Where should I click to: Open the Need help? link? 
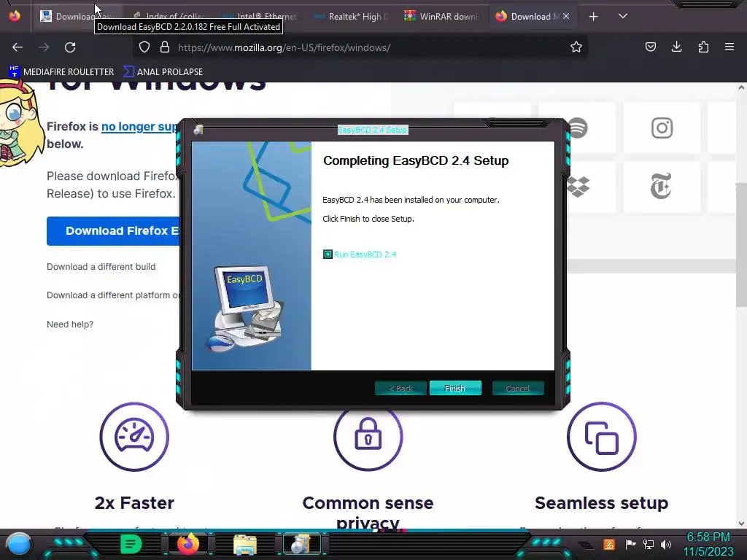[70, 324]
